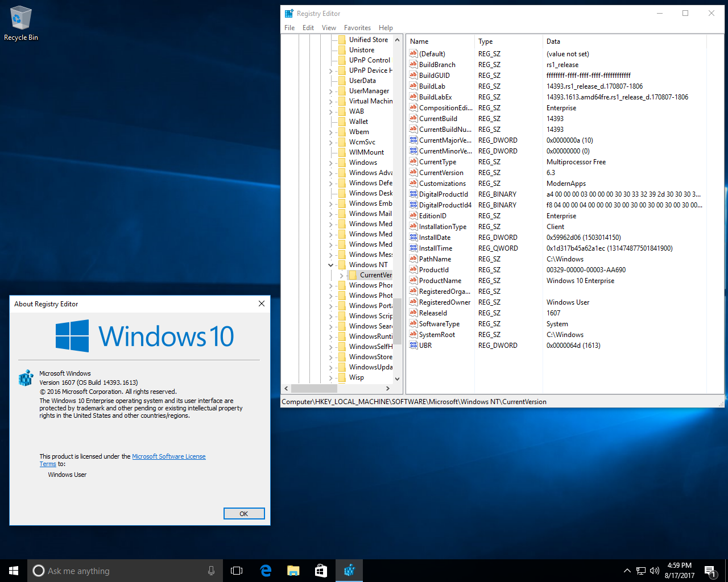Select the WAB tree key
This screenshot has width=728, height=582.
coord(357,111)
